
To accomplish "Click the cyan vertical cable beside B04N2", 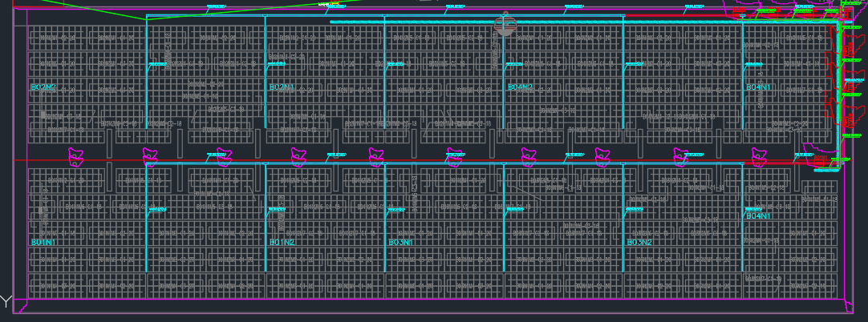I will 504,80.
